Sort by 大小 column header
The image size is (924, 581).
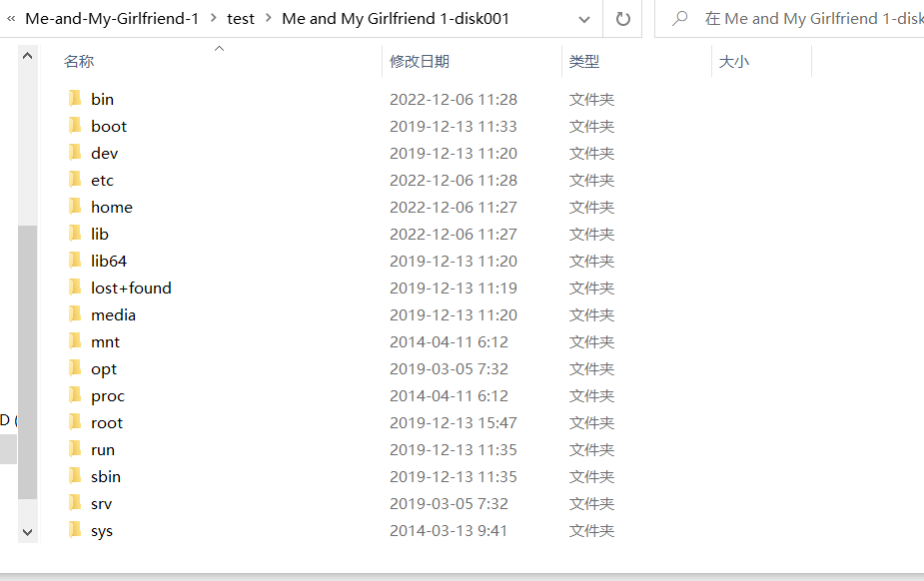pos(733,62)
